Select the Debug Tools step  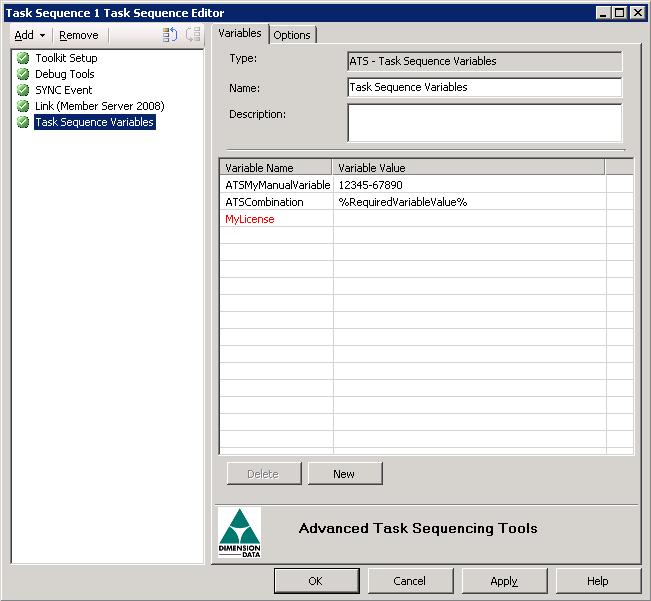[65, 74]
